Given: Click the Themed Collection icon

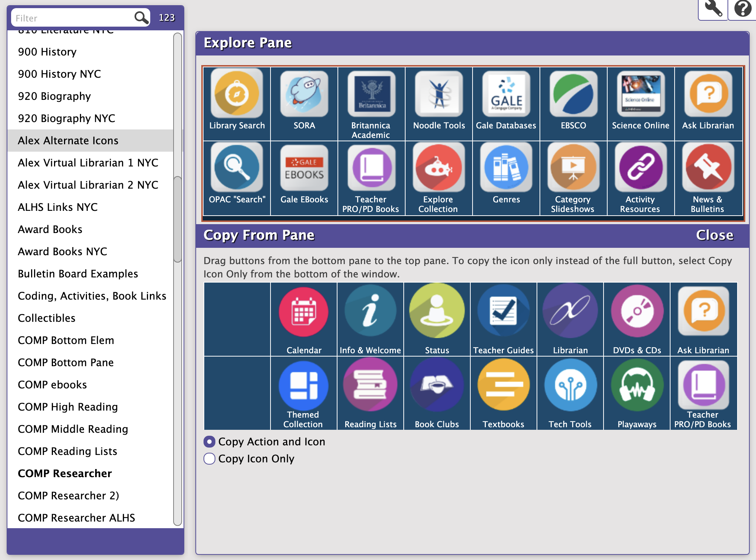Looking at the screenshot, I should click(x=304, y=386).
